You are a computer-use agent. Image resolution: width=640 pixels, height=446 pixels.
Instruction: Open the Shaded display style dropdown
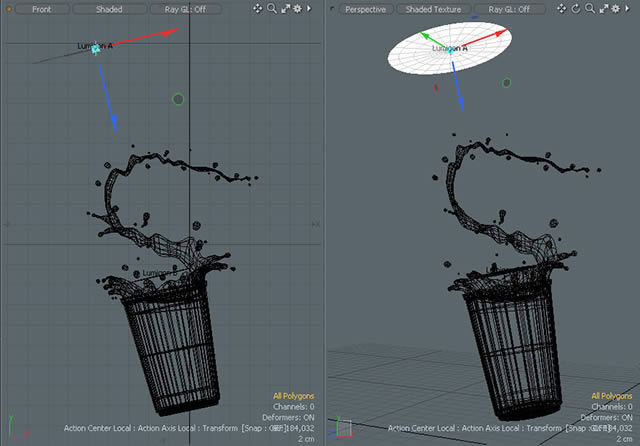point(109,9)
